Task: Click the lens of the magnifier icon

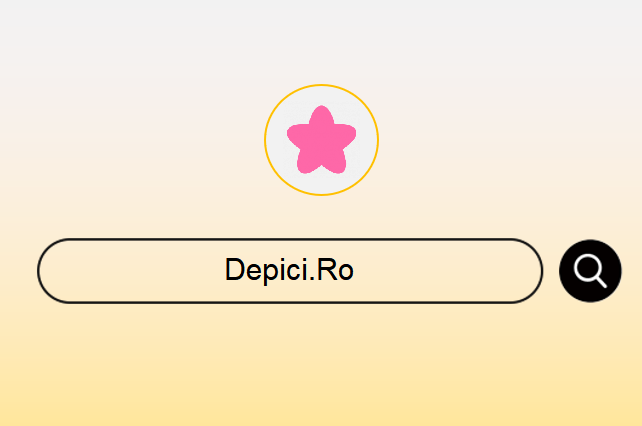Action: coord(588,267)
